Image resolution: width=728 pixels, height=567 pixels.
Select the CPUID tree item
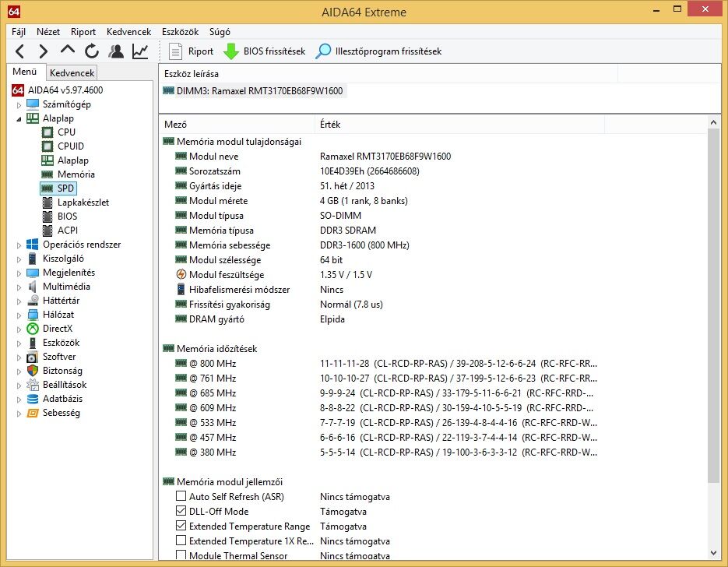(x=71, y=146)
